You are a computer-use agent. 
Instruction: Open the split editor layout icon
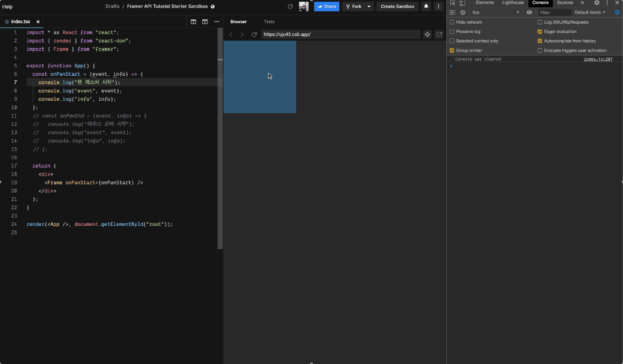pyautogui.click(x=193, y=22)
